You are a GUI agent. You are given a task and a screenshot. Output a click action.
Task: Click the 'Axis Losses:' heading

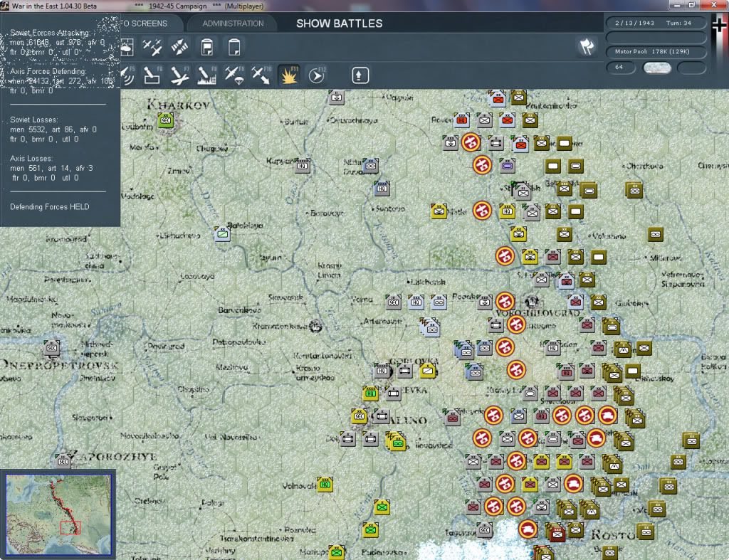(x=31, y=159)
